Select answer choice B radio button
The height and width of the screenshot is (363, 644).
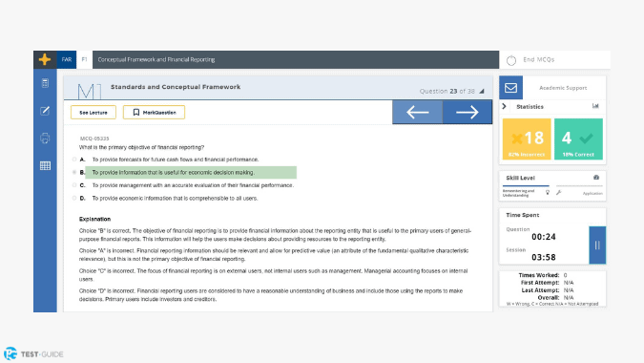pyautogui.click(x=74, y=172)
